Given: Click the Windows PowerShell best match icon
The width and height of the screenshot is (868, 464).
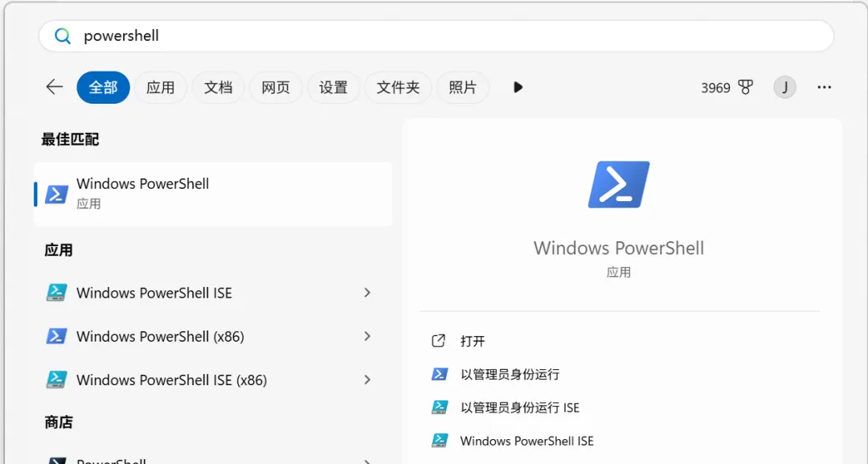Looking at the screenshot, I should click(x=56, y=195).
